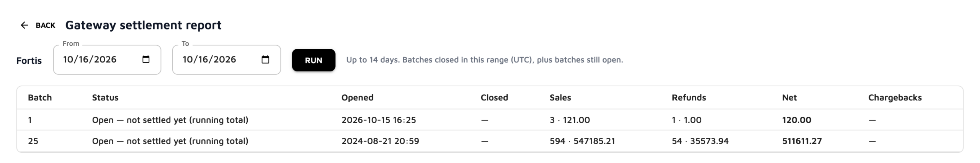Viewport: 980px width, 163px height.
Task: Select the Chargebacks column header
Action: click(x=895, y=97)
